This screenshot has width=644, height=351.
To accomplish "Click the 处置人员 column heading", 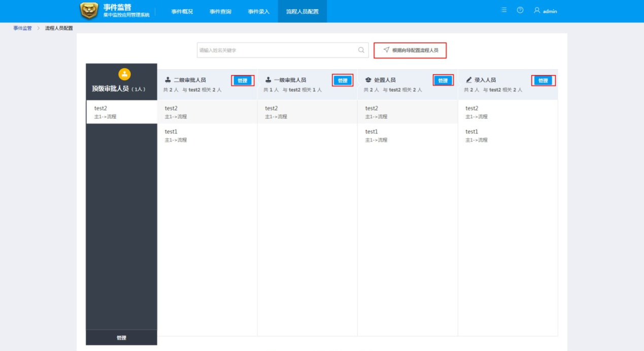I will [385, 80].
